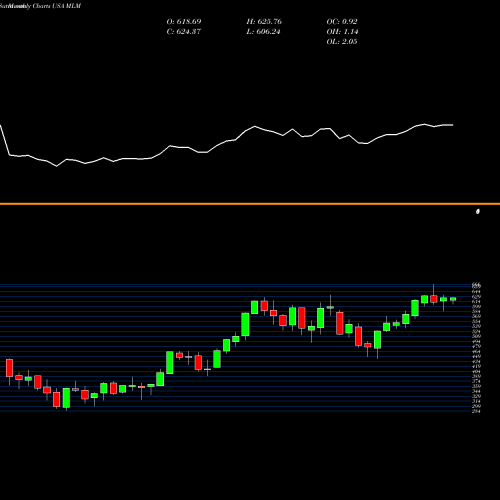Click the 374 price axis label
Screen dimensions: 500x500
pos(476,381)
